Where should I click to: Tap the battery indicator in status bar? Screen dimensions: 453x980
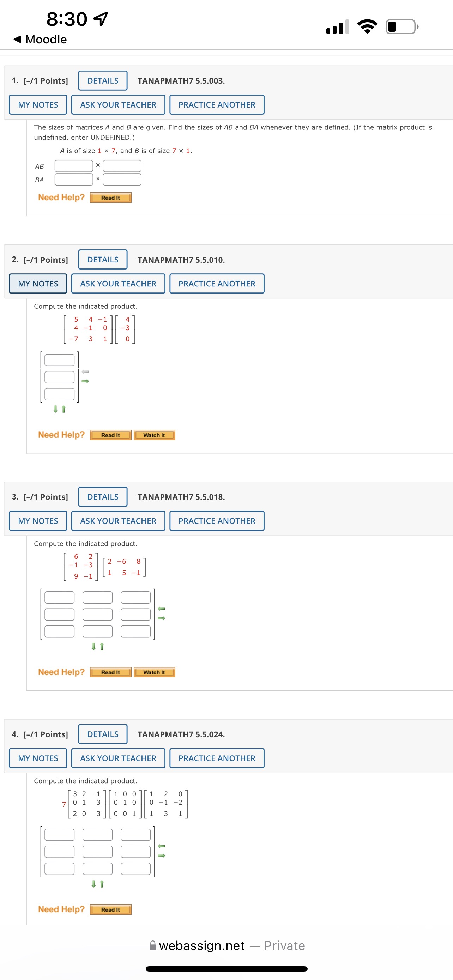pos(403,26)
